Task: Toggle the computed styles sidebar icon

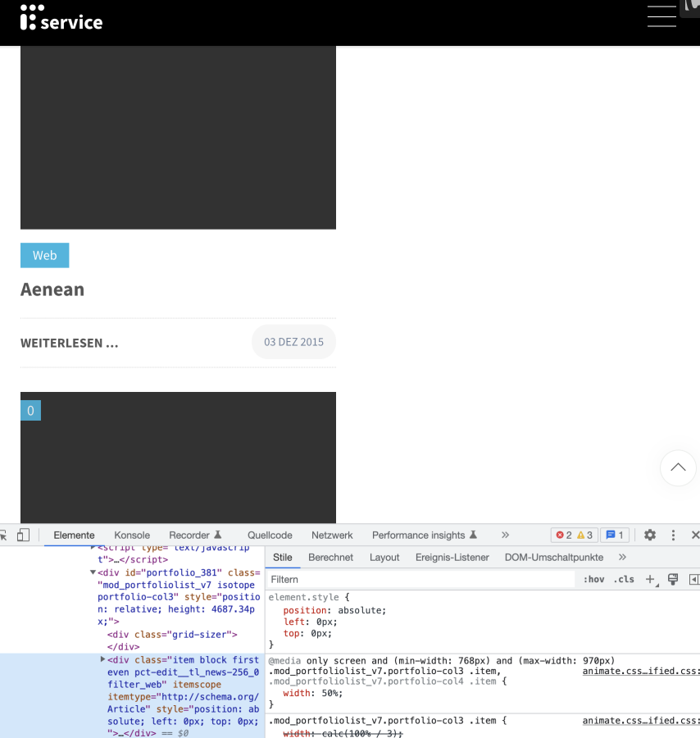Action: click(x=693, y=580)
